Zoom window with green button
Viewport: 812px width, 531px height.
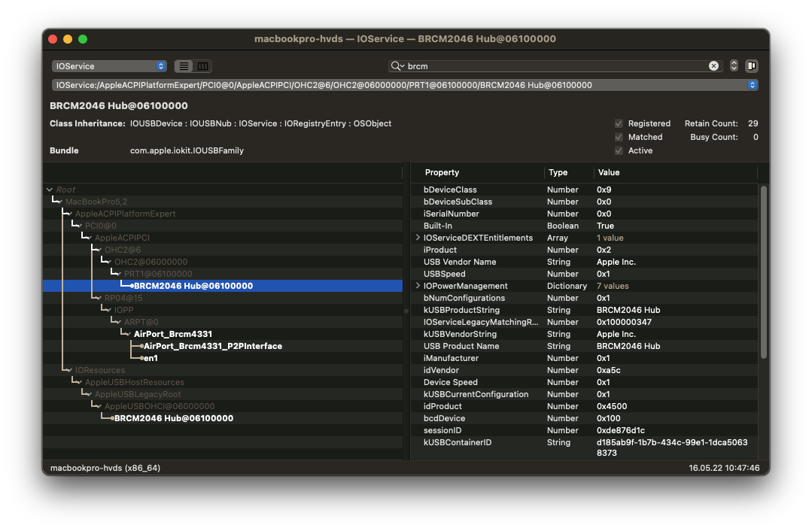click(x=83, y=39)
